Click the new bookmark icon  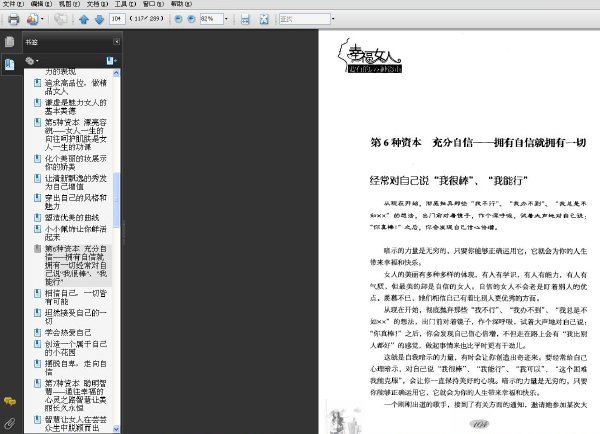(x=111, y=61)
